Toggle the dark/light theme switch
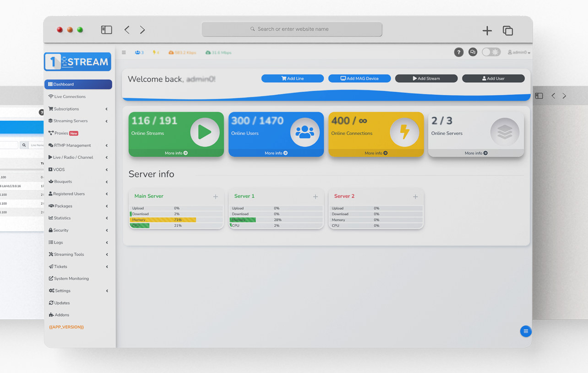This screenshot has width=588, height=373. (x=491, y=52)
